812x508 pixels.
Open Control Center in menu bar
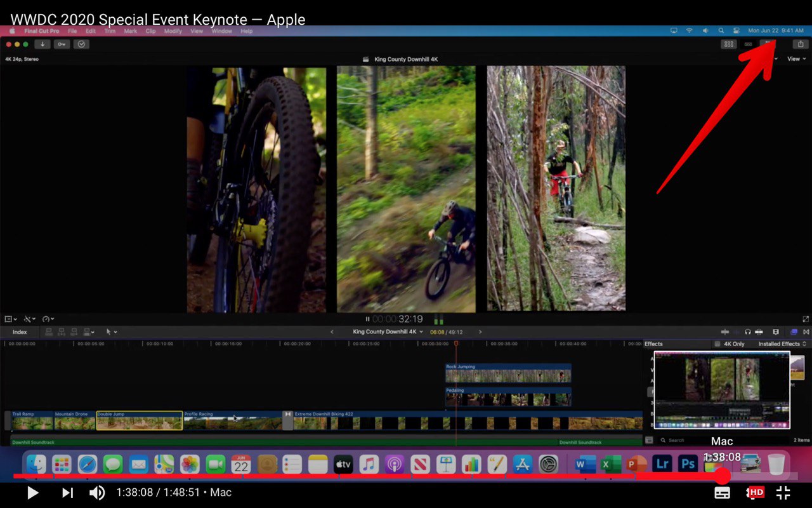point(737,30)
